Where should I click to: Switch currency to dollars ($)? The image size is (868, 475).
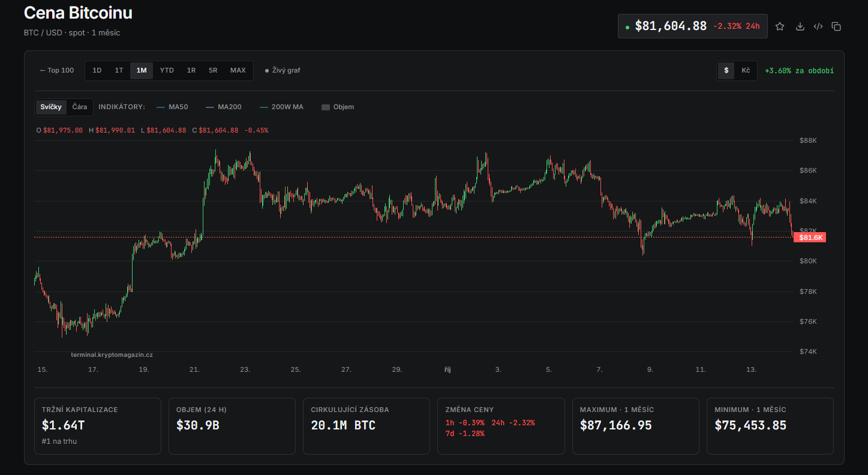point(726,70)
